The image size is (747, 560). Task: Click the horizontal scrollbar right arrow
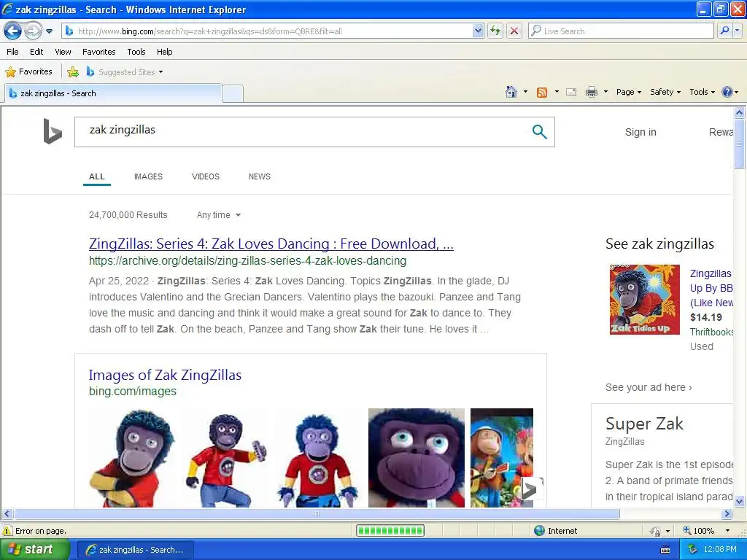[x=727, y=514]
